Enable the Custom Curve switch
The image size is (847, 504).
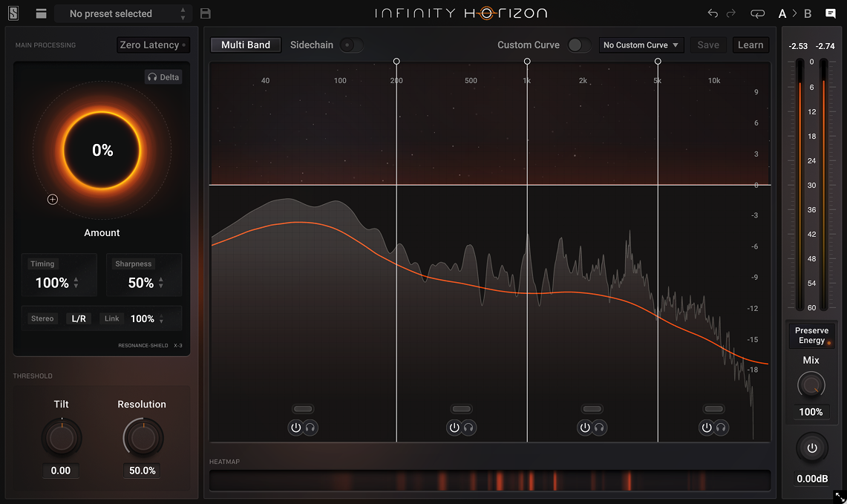[579, 45]
